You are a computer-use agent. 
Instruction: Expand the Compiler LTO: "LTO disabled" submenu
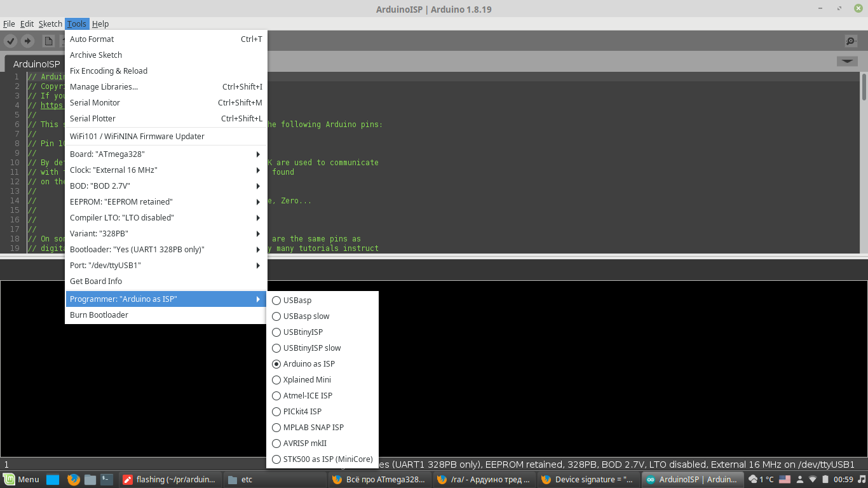pos(166,217)
